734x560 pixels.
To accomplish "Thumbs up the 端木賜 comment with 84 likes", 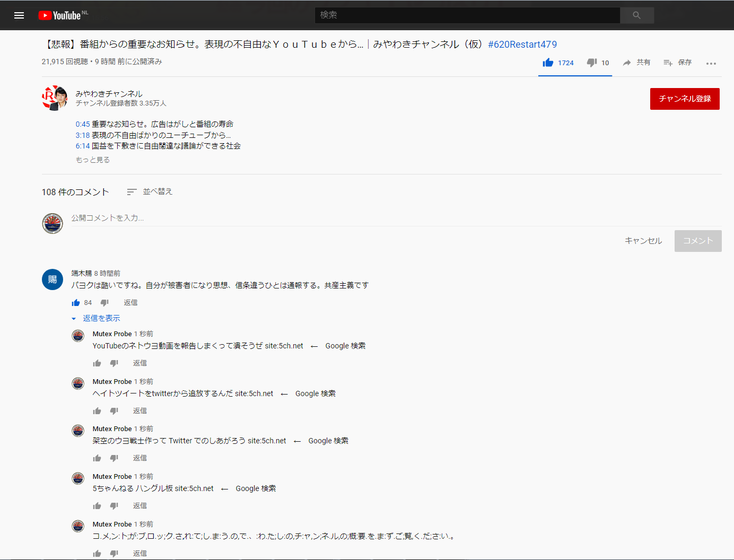I will point(76,303).
